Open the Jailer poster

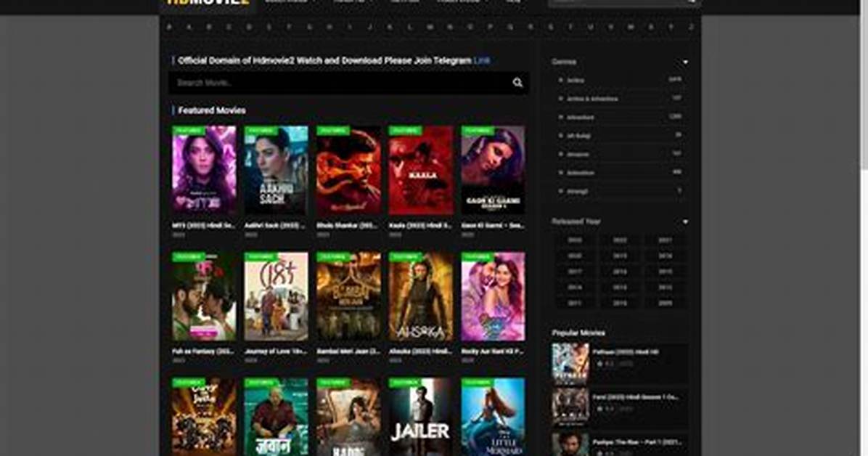[421, 417]
